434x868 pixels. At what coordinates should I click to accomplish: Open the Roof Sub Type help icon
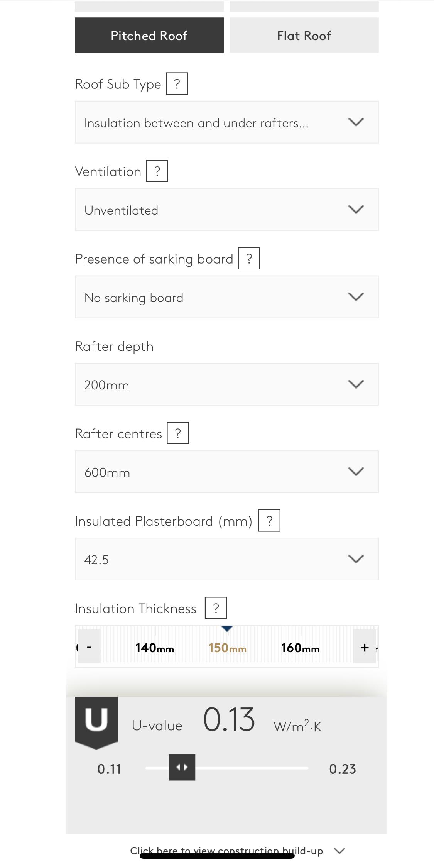pyautogui.click(x=177, y=83)
